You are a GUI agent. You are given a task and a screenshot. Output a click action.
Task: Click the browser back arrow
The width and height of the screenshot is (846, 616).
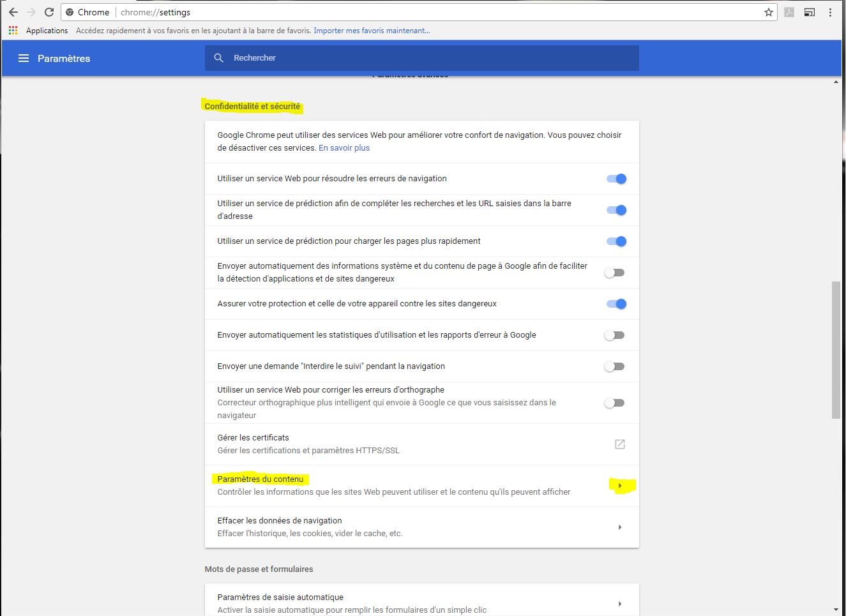tap(13, 12)
